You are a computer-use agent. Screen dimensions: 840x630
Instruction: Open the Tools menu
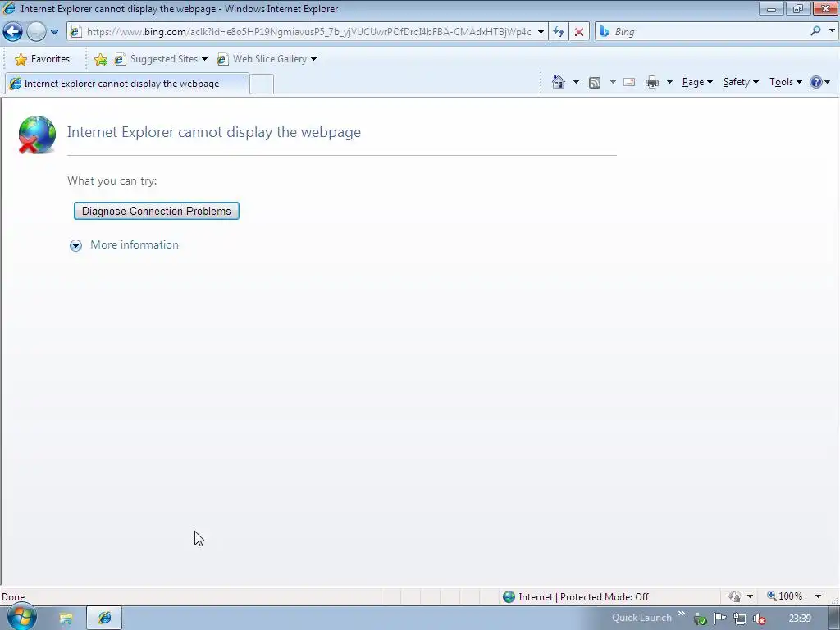pyautogui.click(x=785, y=82)
